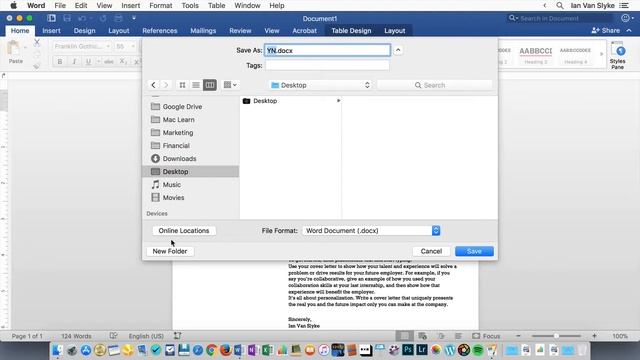Click the save dialog Search field

click(434, 85)
